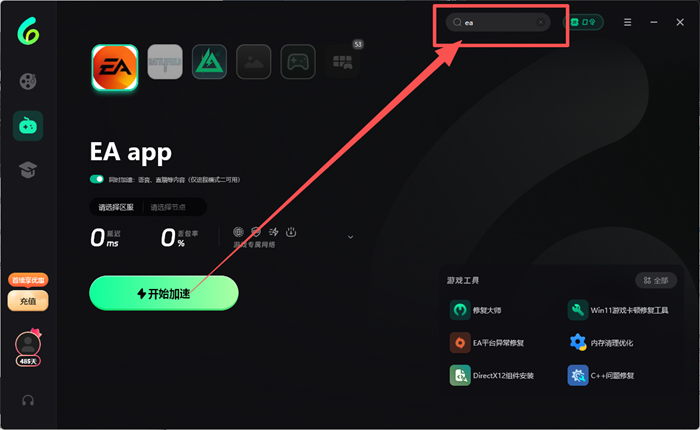Viewport: 700px width, 430px height.
Task: Switch to the game controller sidebar tab
Action: coord(28,126)
